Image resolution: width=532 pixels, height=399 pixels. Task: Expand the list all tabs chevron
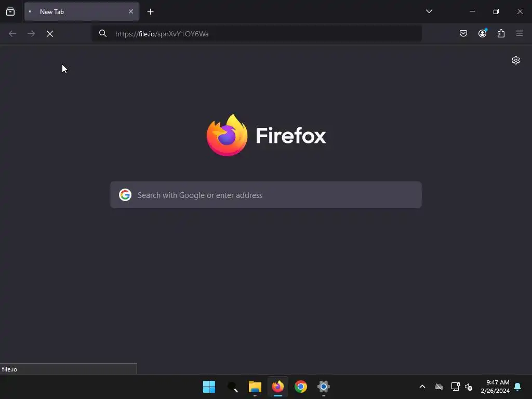click(429, 11)
